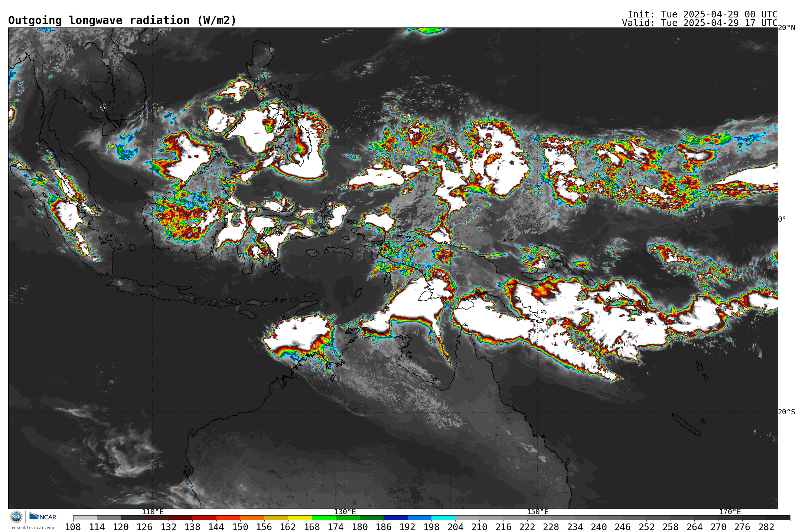The height and width of the screenshot is (532, 802).
Task: Pick the bright red-orange 144-150 colorbar swatch
Action: pos(228,518)
